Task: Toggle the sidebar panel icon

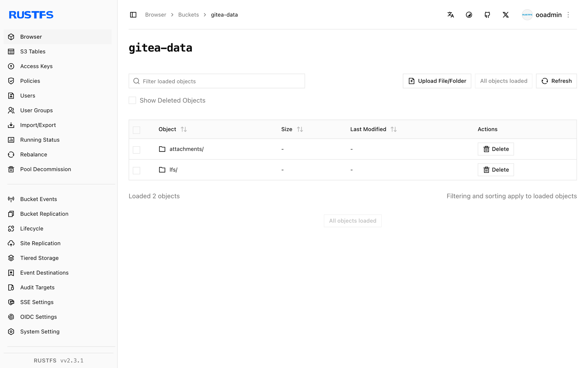Action: pyautogui.click(x=133, y=15)
